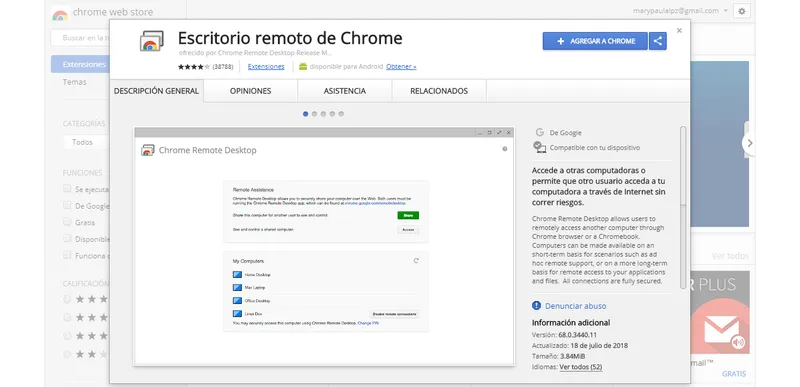The image size is (800, 387).
Task: Switch to the Asistencia tab
Action: coord(345,91)
